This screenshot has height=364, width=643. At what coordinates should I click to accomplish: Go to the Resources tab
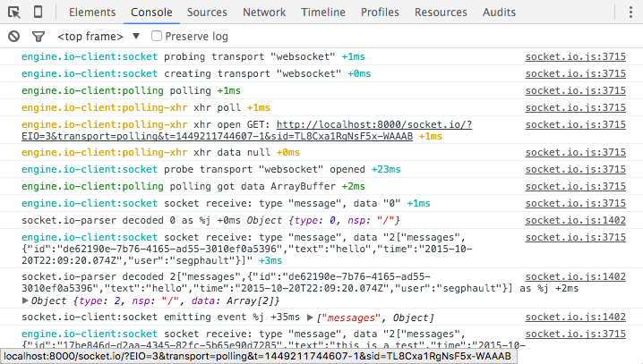click(441, 13)
